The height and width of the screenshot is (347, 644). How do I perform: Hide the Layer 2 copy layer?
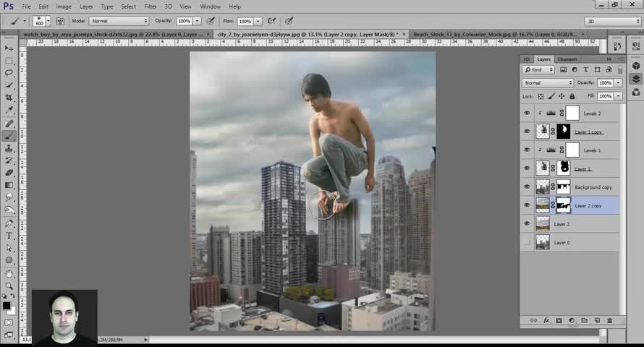[x=527, y=205]
